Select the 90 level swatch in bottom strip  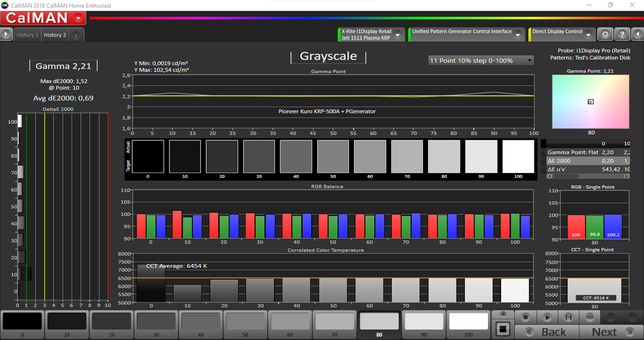coord(424,325)
